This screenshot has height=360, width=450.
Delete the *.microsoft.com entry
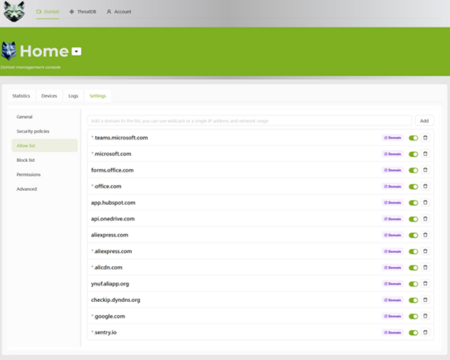click(x=425, y=154)
